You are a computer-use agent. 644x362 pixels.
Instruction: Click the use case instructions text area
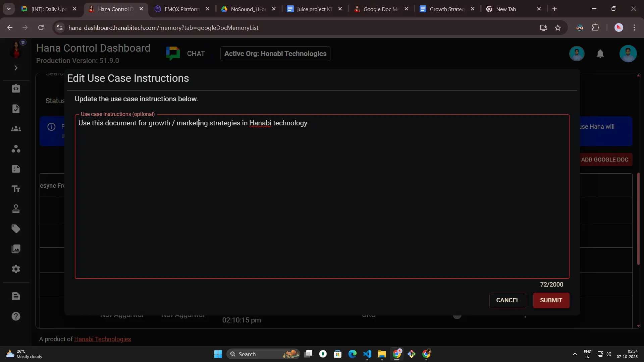(322, 198)
